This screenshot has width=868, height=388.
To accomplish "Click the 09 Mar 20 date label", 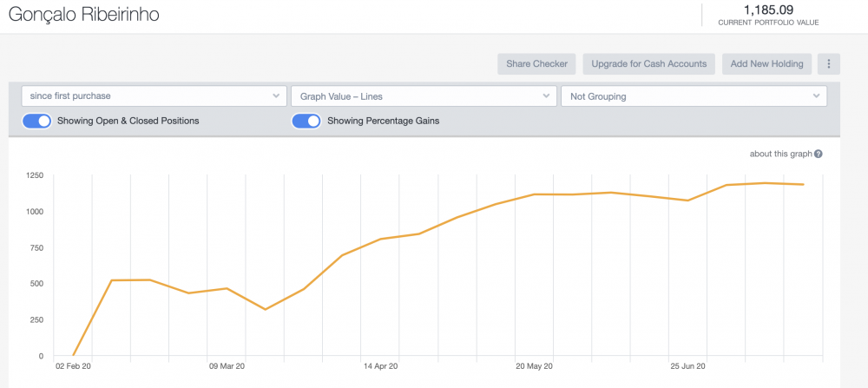I will click(x=227, y=366).
